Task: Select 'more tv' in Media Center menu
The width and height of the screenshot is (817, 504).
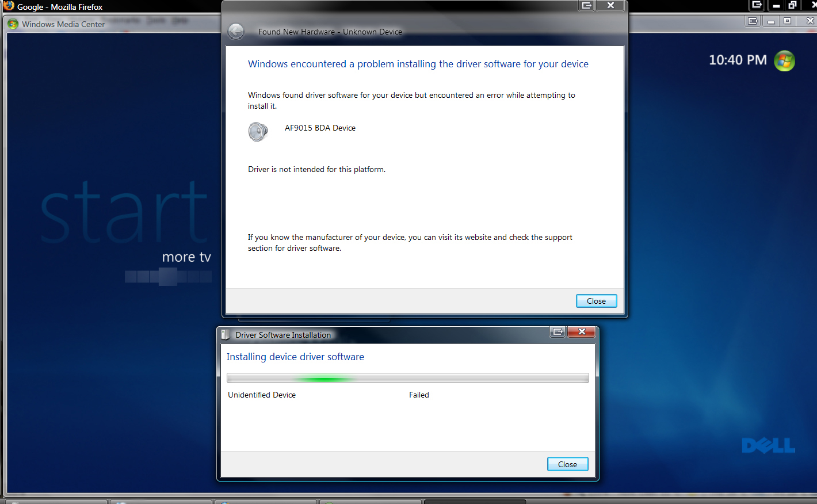Action: [186, 257]
